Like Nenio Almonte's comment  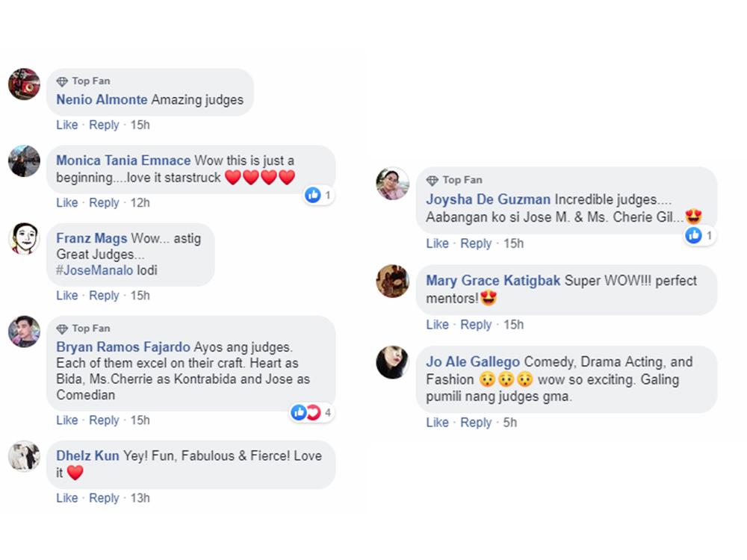(66, 125)
